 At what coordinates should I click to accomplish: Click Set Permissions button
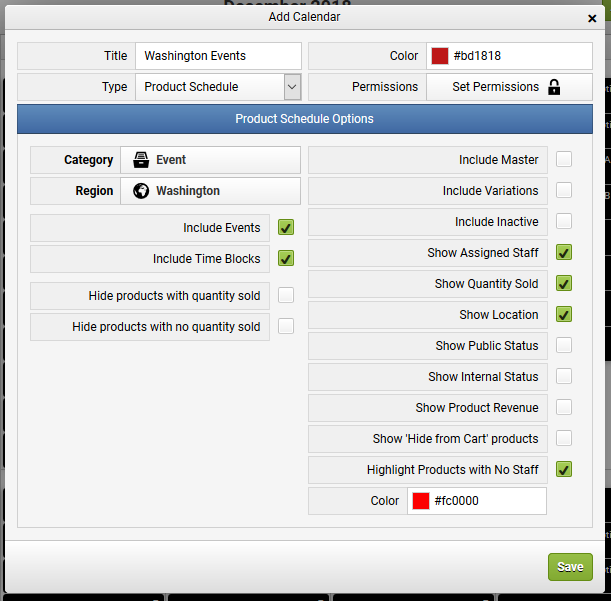point(509,87)
